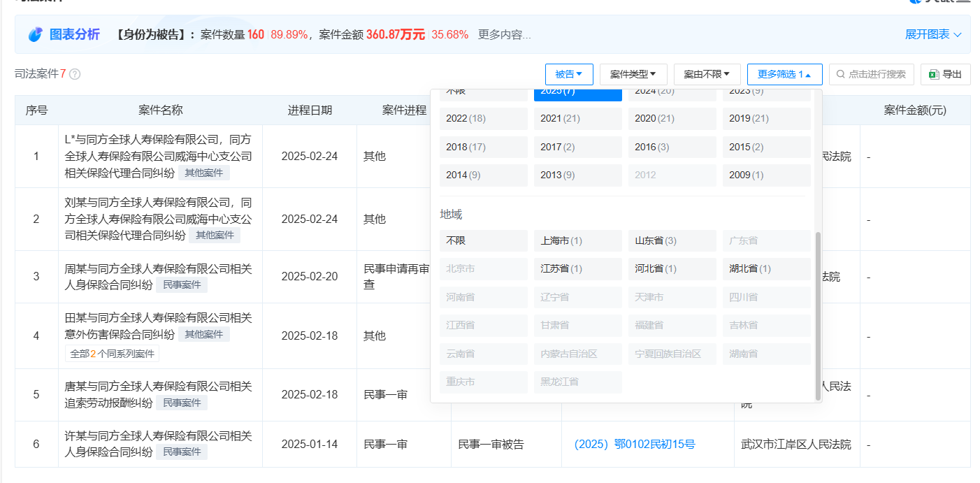Filter region by 上海市(1)
Image resolution: width=980 pixels, height=483 pixels.
[577, 240]
